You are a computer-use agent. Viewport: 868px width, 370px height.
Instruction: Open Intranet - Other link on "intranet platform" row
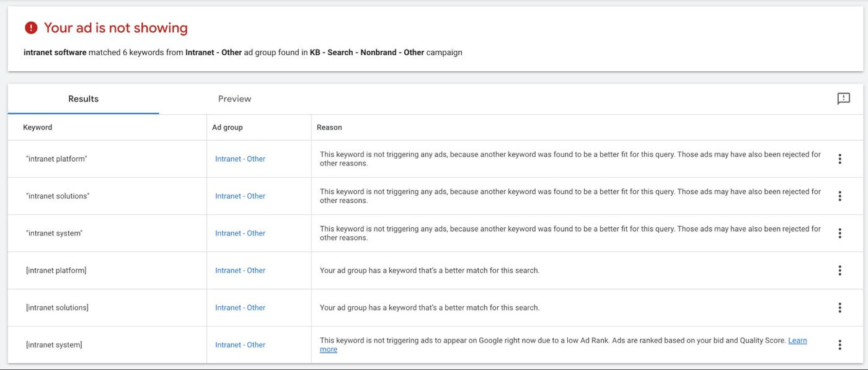click(x=240, y=159)
